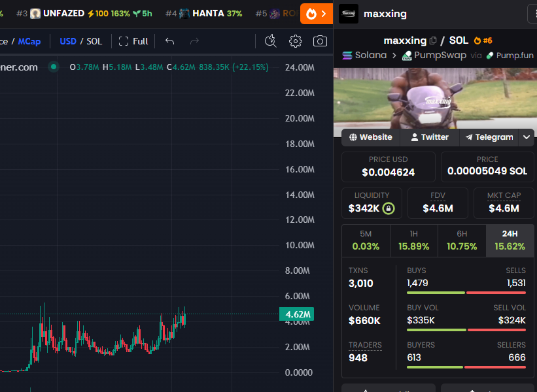Image resolution: width=537 pixels, height=392 pixels.
Task: Click the buy vol versus sell vol bar
Action: [466, 330]
